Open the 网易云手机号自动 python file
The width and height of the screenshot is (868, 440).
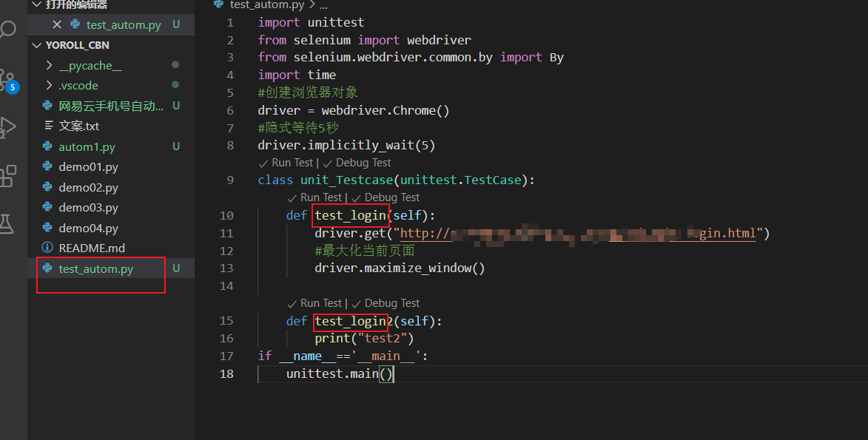111,106
